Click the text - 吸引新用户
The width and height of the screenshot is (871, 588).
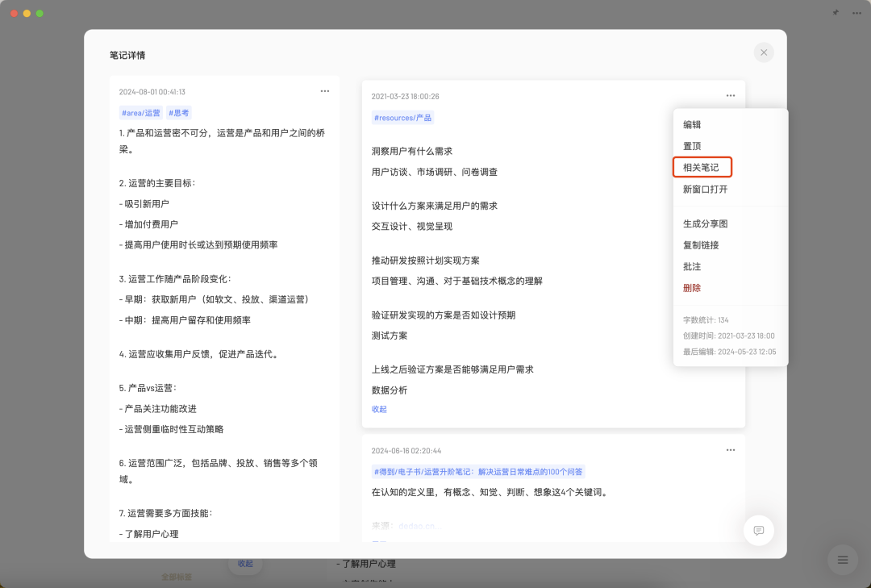(144, 204)
